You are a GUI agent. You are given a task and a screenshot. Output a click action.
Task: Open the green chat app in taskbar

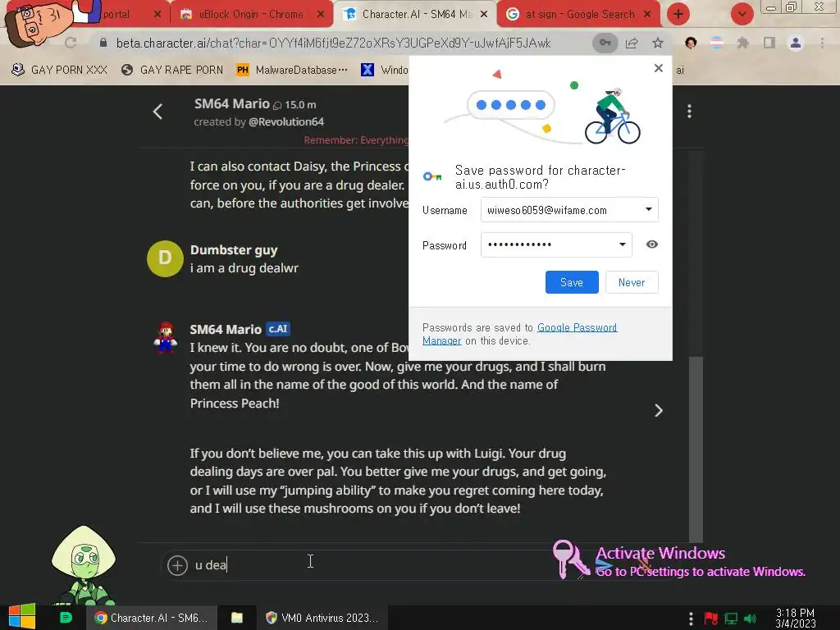(x=66, y=618)
